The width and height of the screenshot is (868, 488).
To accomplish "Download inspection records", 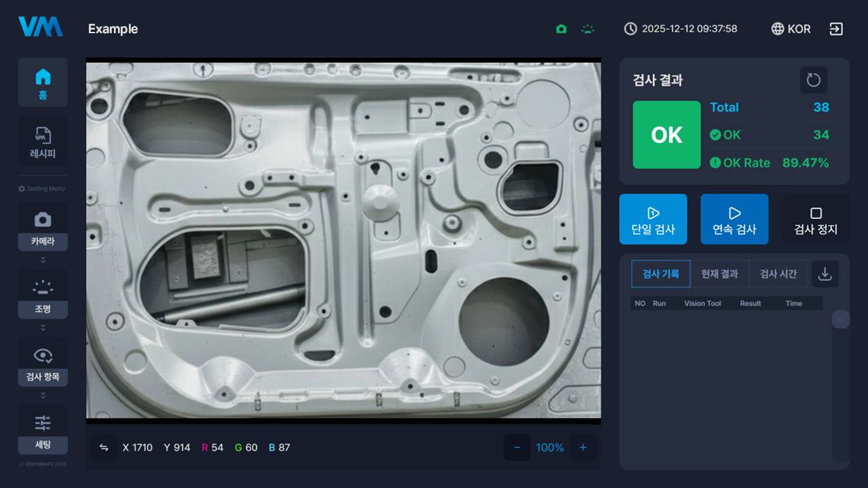I will (x=825, y=274).
